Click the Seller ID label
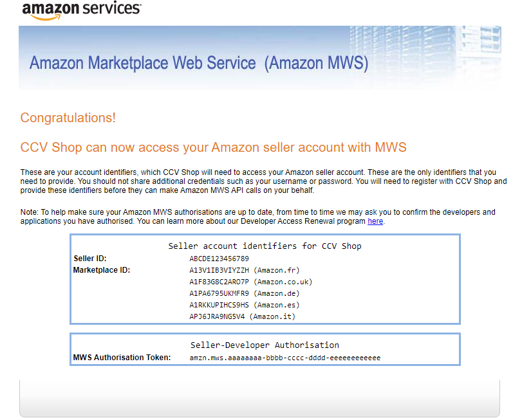The image size is (531, 420). tap(90, 259)
